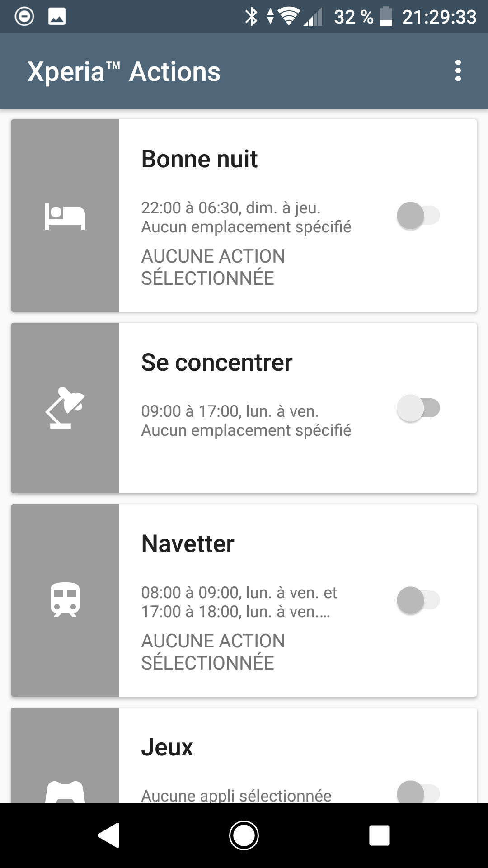Tap "22:00 à 06:30, dim. à jeu." schedule
This screenshot has height=868, width=488.
pyautogui.click(x=231, y=208)
